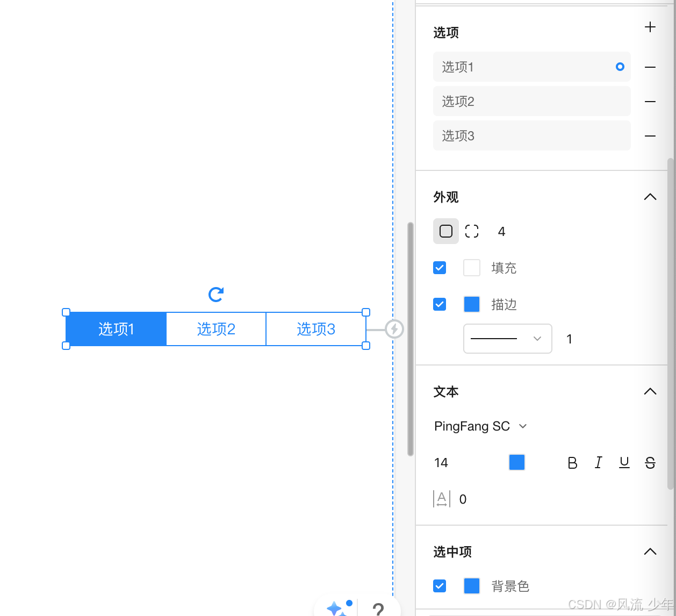Viewport: 676px width, 616px height.
Task: Collapse the 选中项 section
Action: point(650,551)
